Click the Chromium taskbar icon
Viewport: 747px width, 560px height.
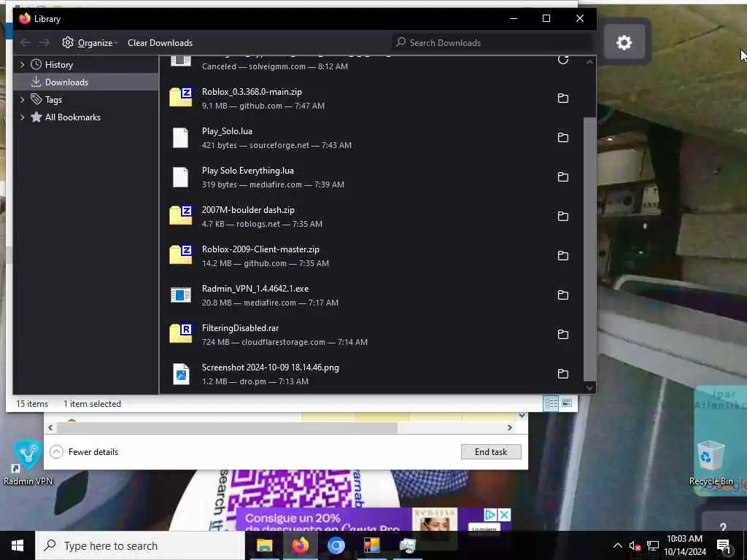point(336,545)
